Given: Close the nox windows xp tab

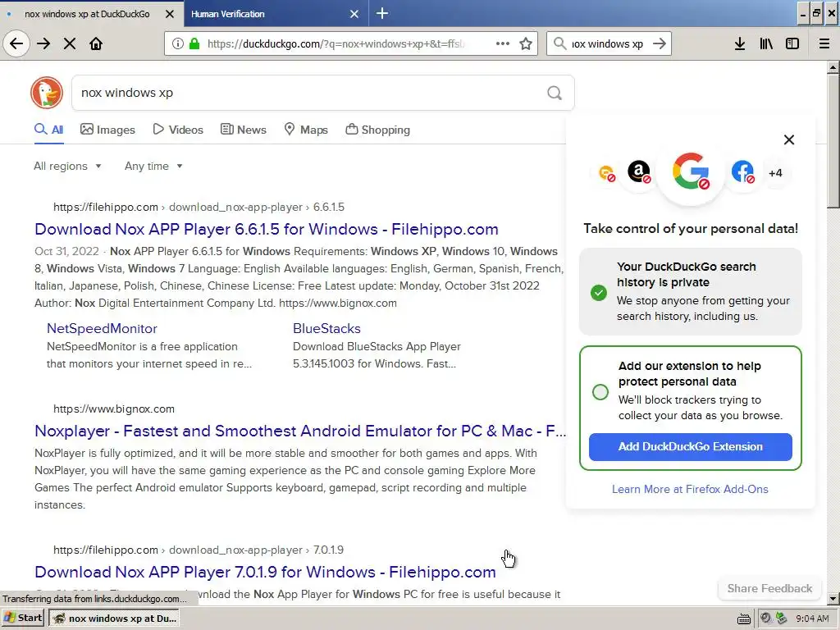Looking at the screenshot, I should pos(170,14).
